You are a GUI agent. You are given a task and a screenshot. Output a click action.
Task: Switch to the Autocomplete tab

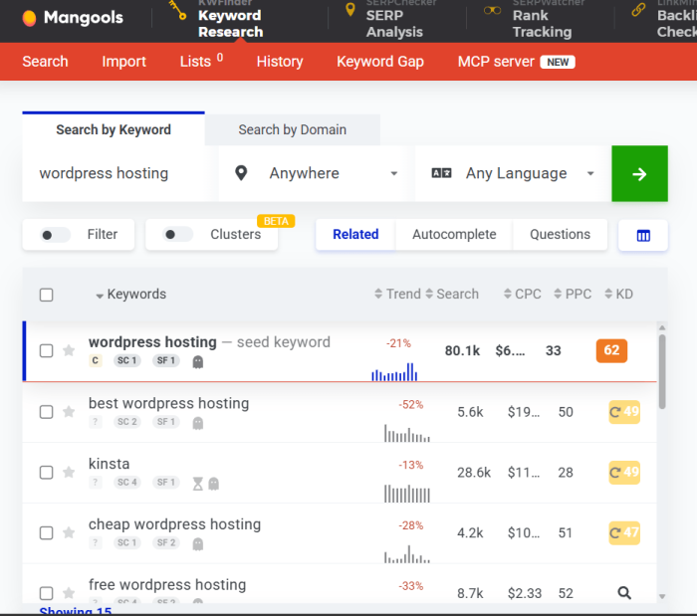tap(454, 234)
